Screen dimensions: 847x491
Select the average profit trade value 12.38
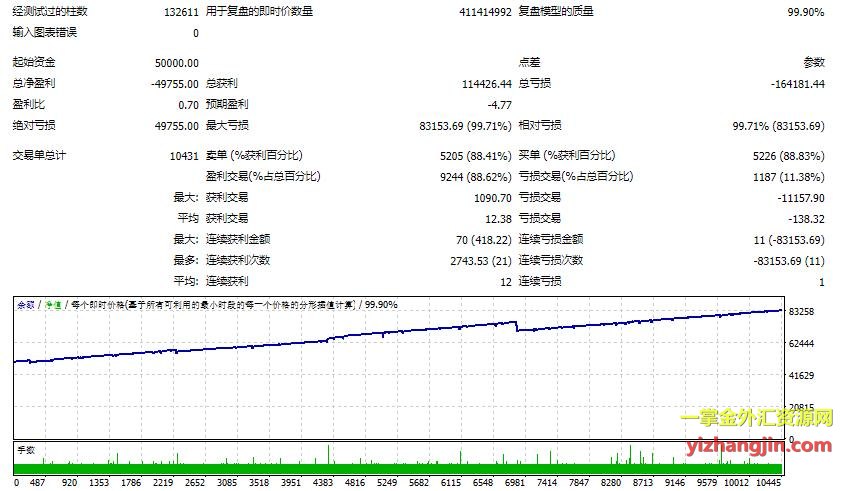click(499, 219)
